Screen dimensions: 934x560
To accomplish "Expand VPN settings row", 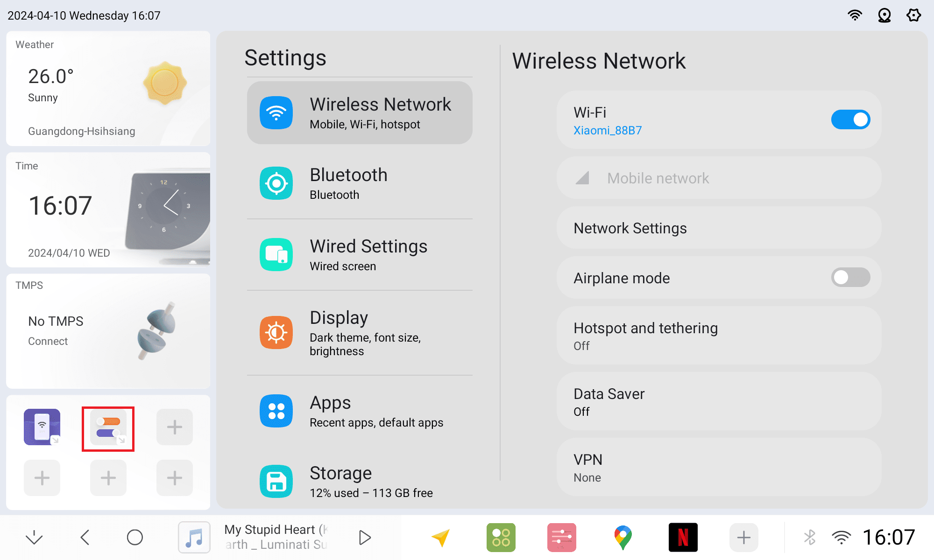I will pos(719,467).
